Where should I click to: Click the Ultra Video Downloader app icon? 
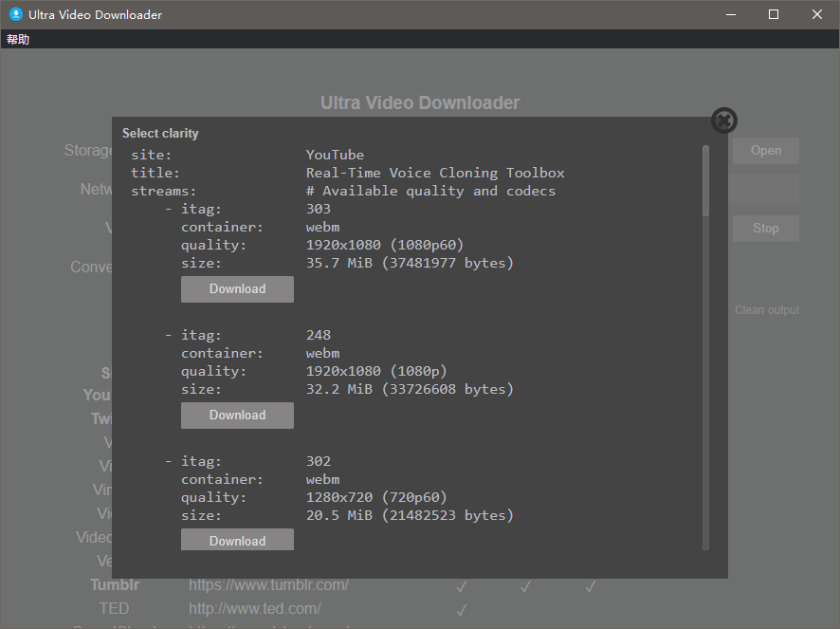16,14
